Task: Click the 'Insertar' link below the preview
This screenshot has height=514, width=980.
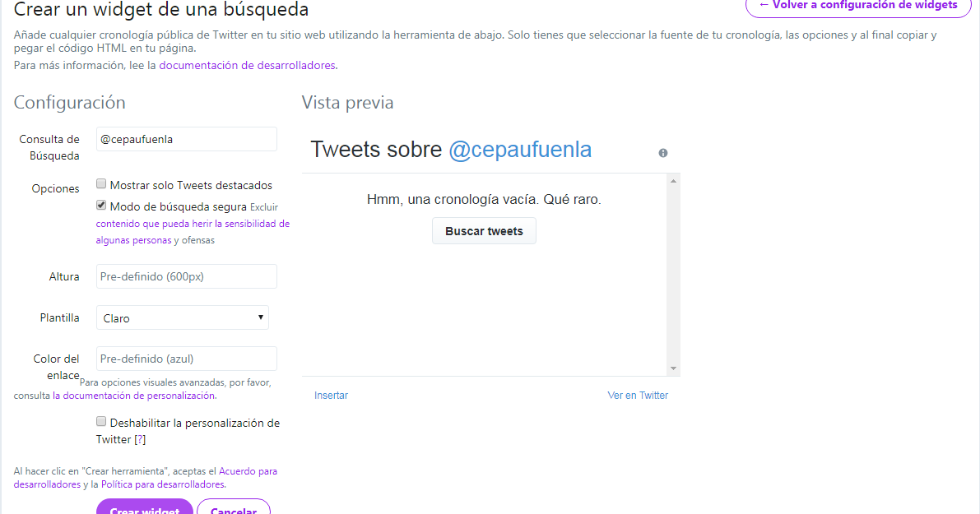Action: 331,395
